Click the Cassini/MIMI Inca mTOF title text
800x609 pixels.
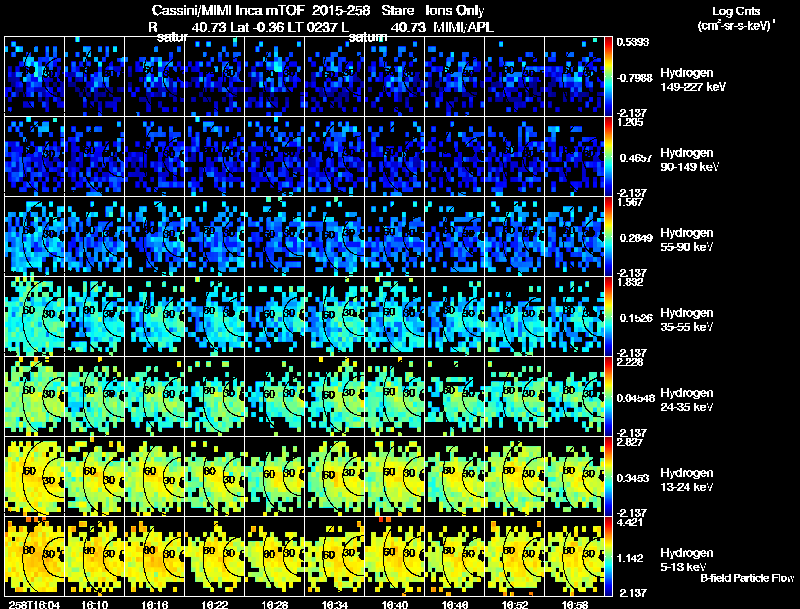pos(229,10)
